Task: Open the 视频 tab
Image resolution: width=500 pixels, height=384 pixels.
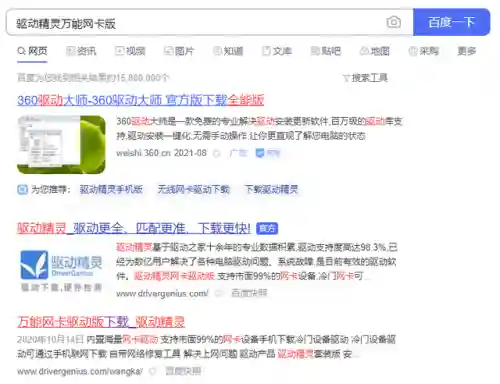Action: tap(130, 51)
